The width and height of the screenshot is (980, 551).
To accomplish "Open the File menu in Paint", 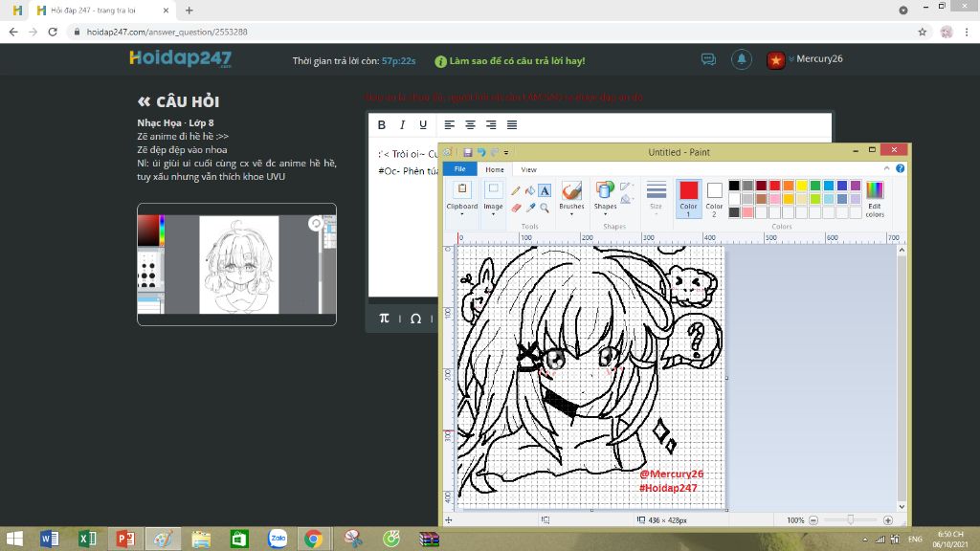I will (x=460, y=168).
